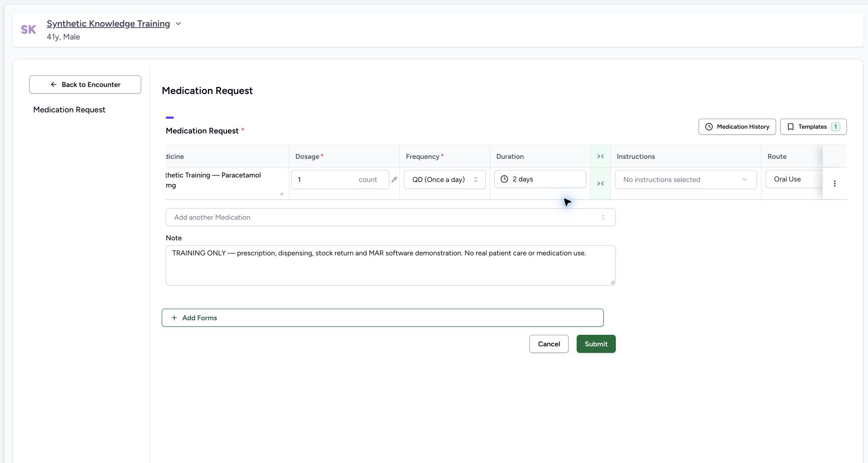Click into the Note text area
This screenshot has height=463, width=868.
pos(390,265)
